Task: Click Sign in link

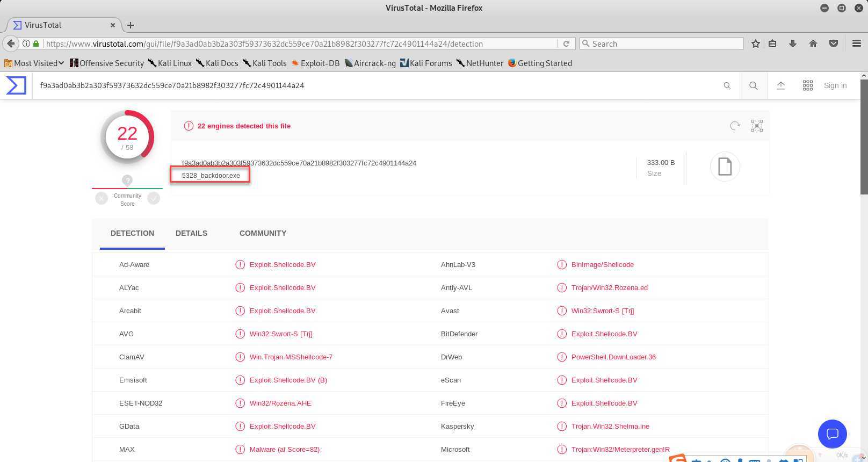Action: point(835,85)
